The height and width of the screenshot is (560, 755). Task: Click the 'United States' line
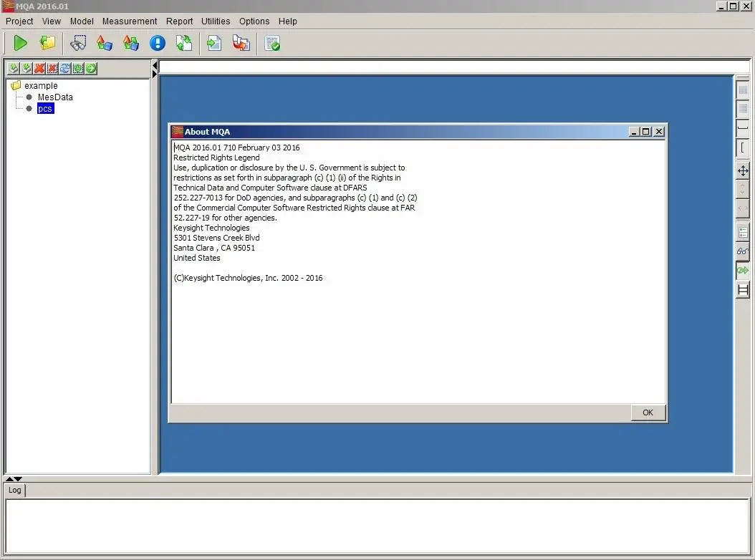pos(196,258)
